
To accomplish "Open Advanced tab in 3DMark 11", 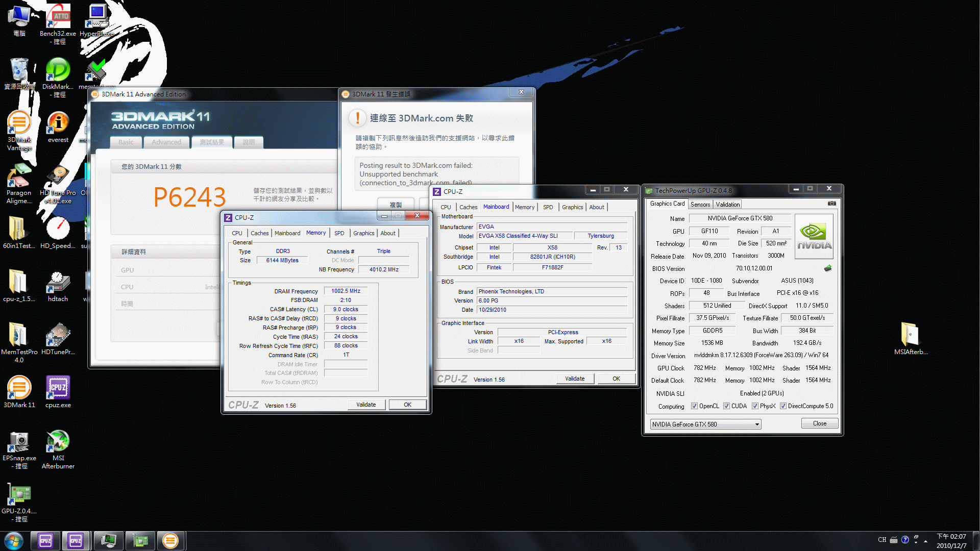I will coord(166,142).
